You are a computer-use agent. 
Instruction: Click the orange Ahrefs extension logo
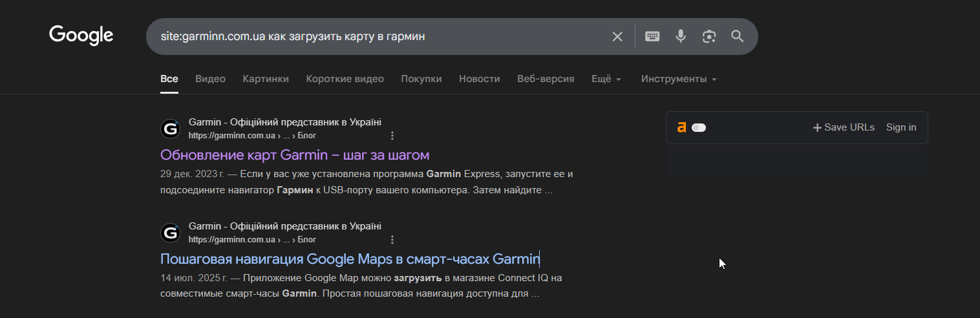coord(681,127)
